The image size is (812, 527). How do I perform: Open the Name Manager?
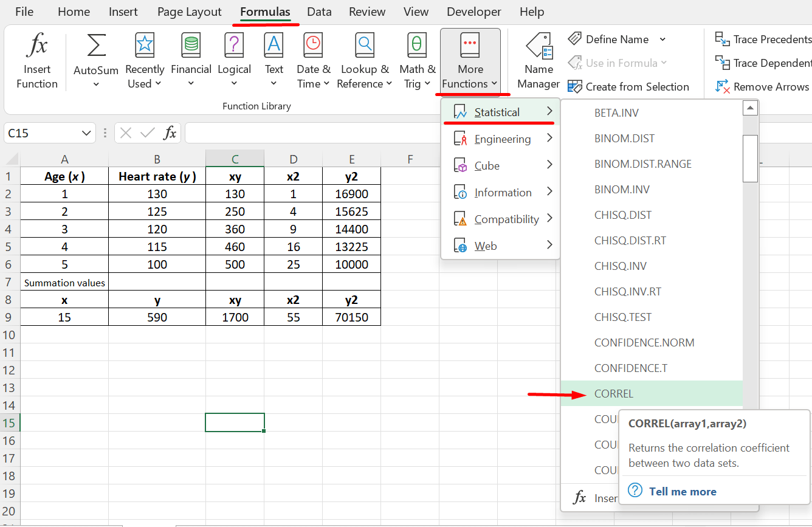pyautogui.click(x=537, y=58)
